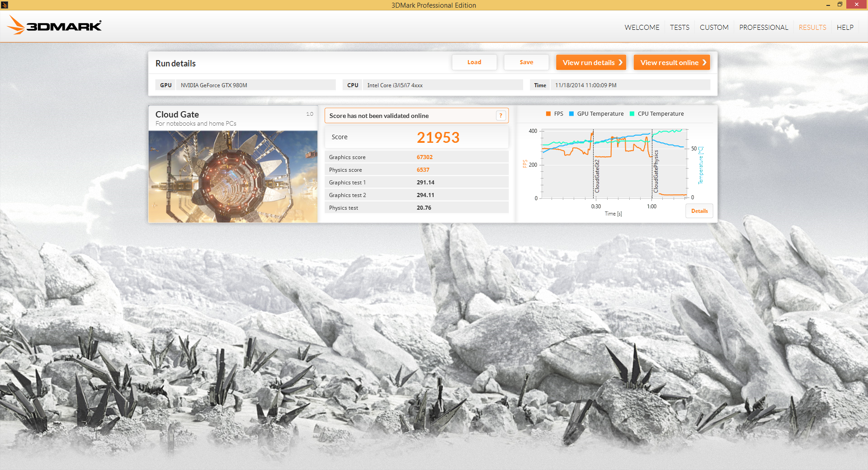This screenshot has height=470, width=868.
Task: Click the Cloud Gate title
Action: point(177,114)
